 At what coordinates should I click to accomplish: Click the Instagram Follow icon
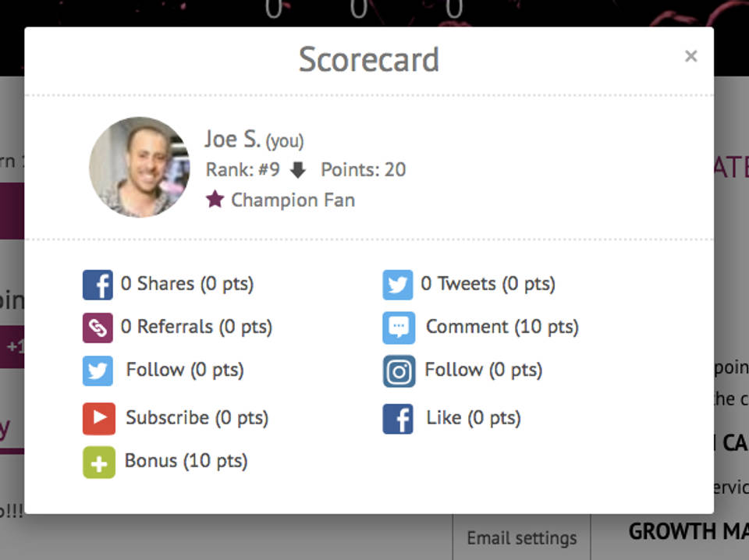click(x=399, y=371)
